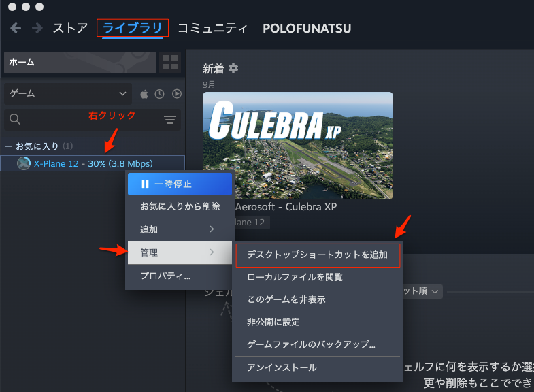
Task: Choose デスクトップショートカットを追加
Action: click(318, 255)
